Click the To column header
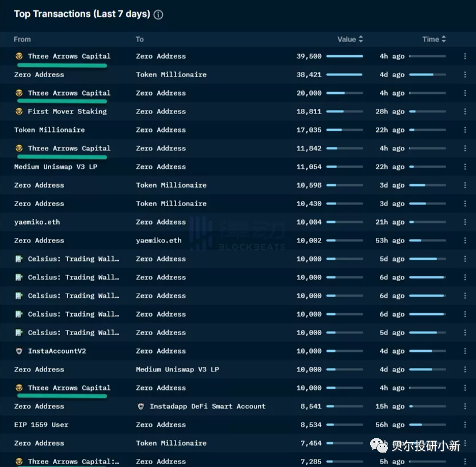Viewport: 476px width, 467px height. [140, 39]
